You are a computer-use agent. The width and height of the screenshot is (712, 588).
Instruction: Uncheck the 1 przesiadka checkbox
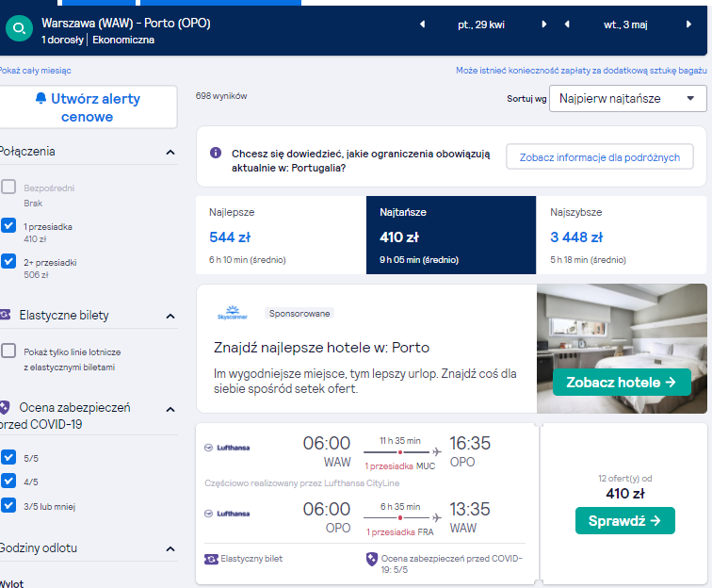tap(8, 225)
